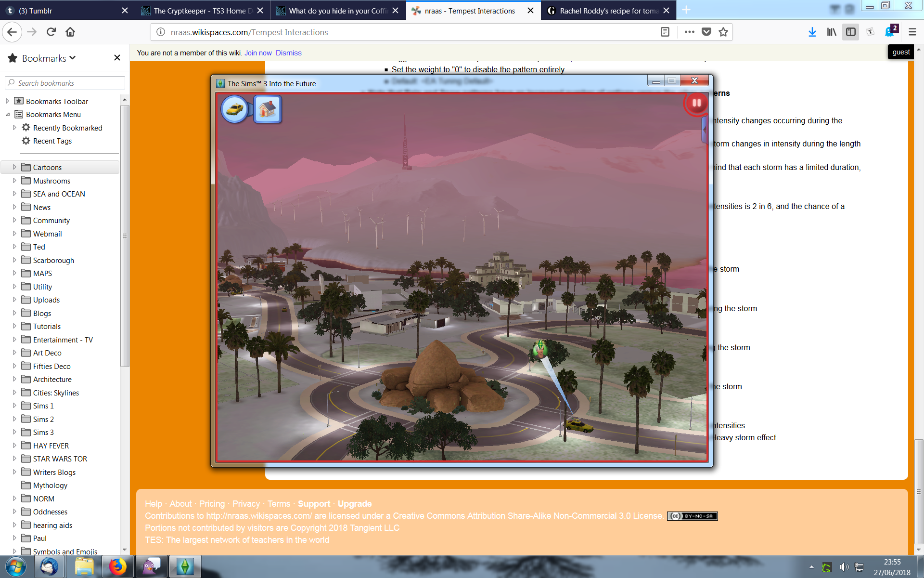Image resolution: width=924 pixels, height=578 pixels.
Task: Dismiss the wiki membership notice
Action: pos(289,53)
